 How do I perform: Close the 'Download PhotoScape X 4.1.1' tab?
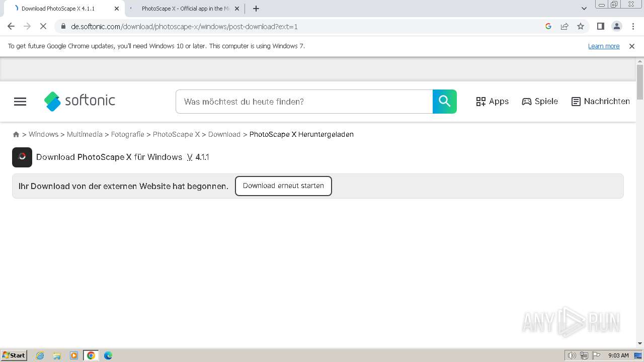[117, 9]
